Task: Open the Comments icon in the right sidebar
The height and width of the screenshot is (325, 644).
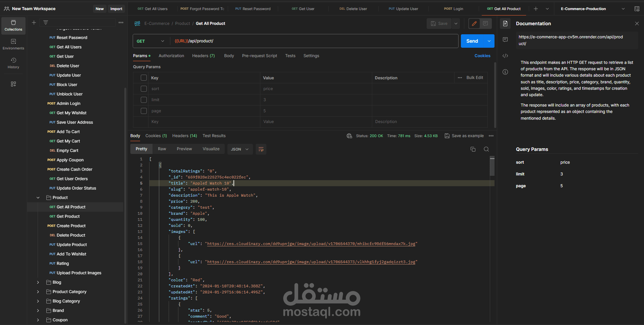Action: (505, 40)
